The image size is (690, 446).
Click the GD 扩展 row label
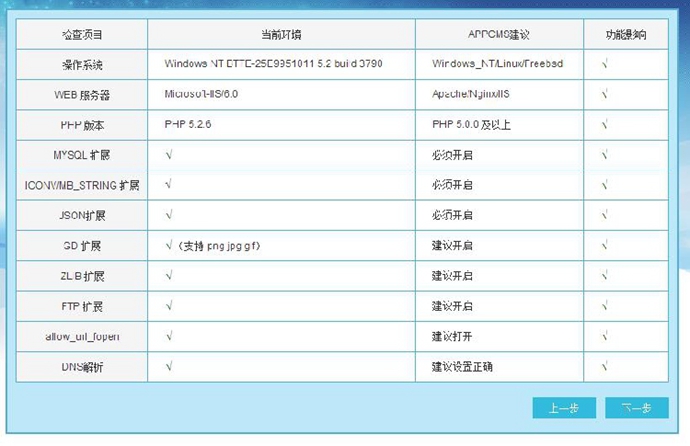[x=82, y=245]
